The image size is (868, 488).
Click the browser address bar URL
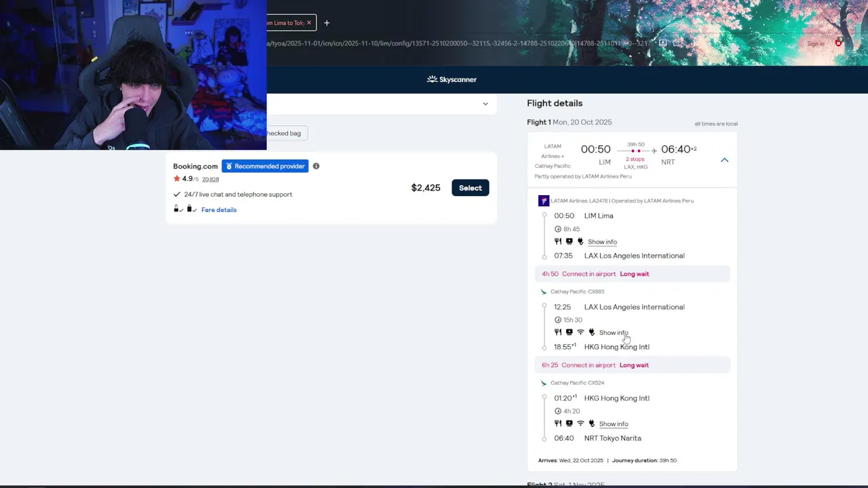[458, 43]
